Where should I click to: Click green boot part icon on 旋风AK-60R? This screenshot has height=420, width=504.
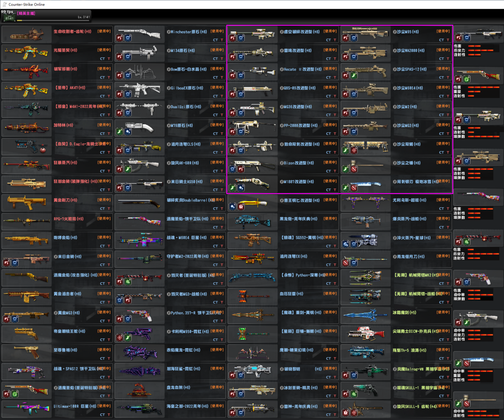click(x=128, y=169)
